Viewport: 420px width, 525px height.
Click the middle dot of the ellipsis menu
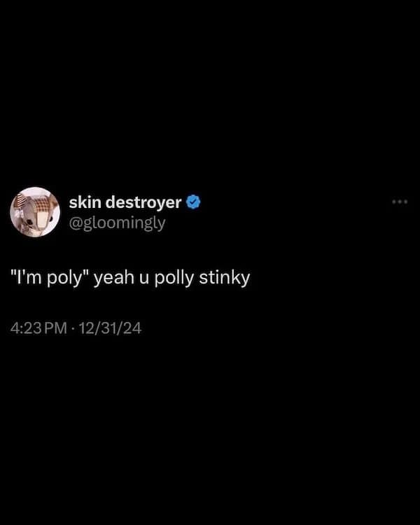400,202
